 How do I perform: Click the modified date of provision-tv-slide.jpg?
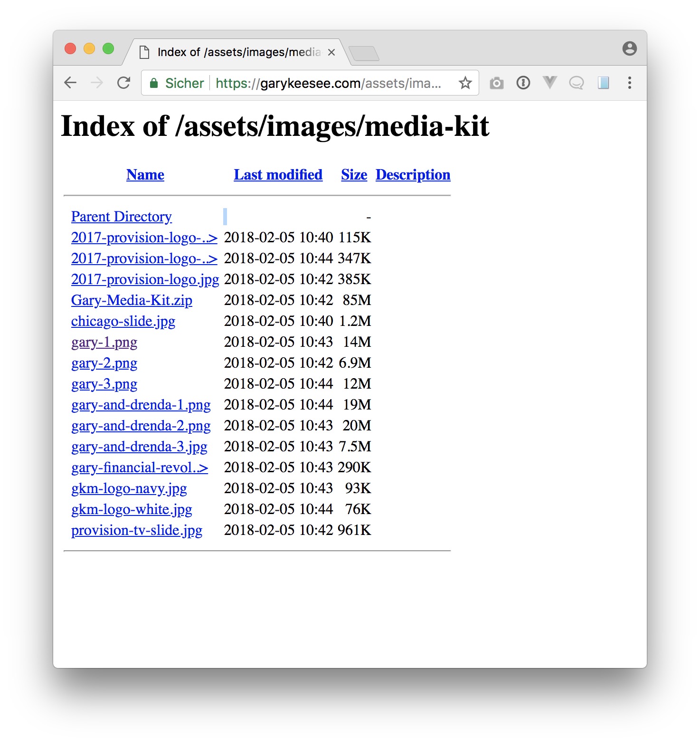click(x=279, y=530)
